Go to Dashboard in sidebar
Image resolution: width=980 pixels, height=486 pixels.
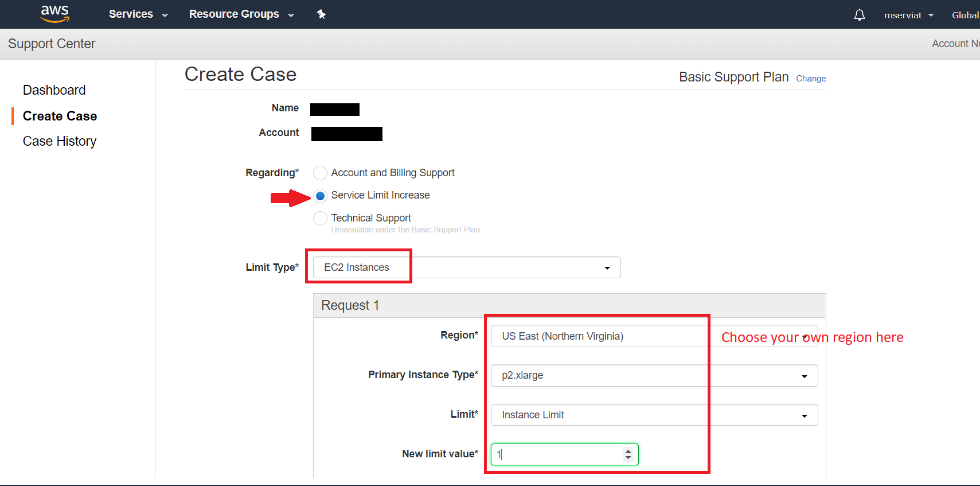point(54,90)
